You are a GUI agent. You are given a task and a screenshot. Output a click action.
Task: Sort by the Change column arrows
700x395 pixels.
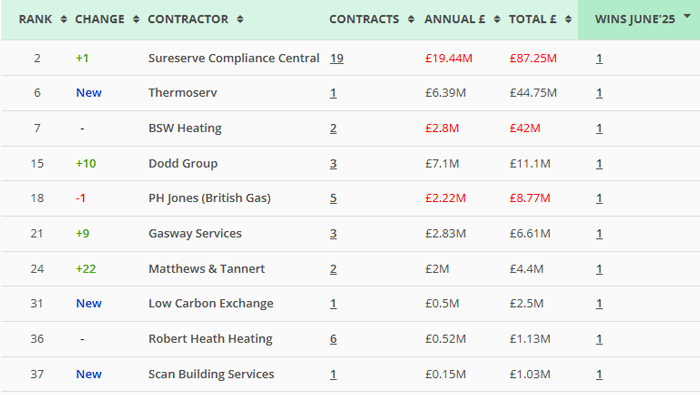tap(136, 19)
